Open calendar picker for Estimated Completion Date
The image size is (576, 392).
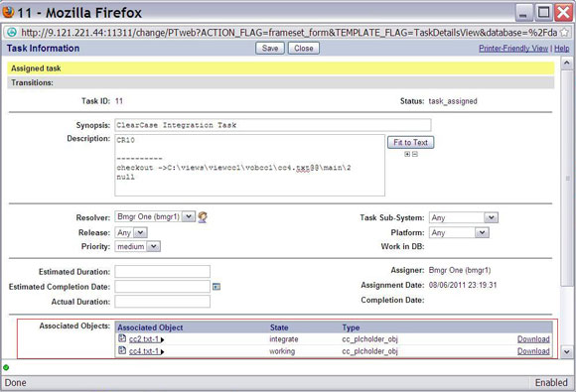pyautogui.click(x=216, y=287)
